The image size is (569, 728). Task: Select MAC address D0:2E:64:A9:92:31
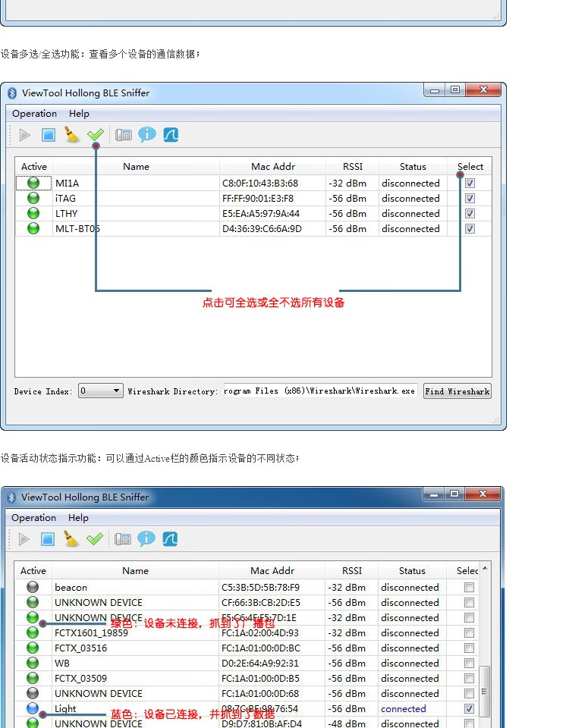pos(260,663)
